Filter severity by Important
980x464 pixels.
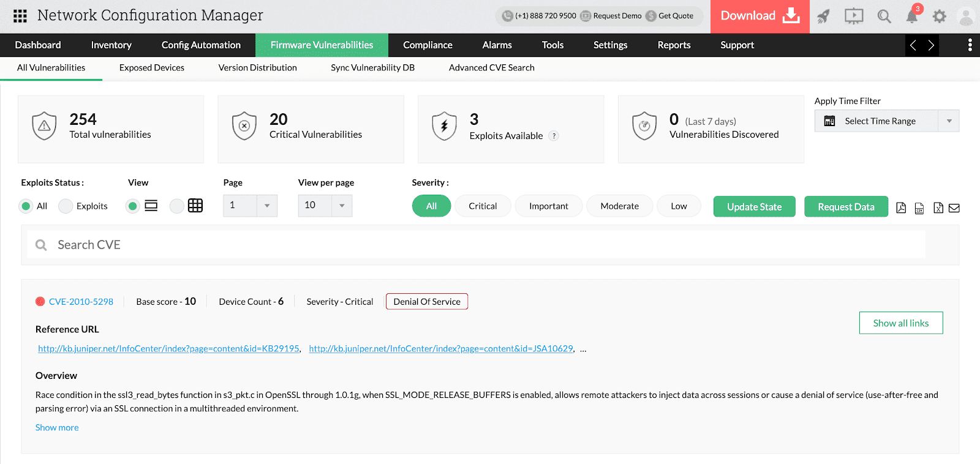click(549, 206)
